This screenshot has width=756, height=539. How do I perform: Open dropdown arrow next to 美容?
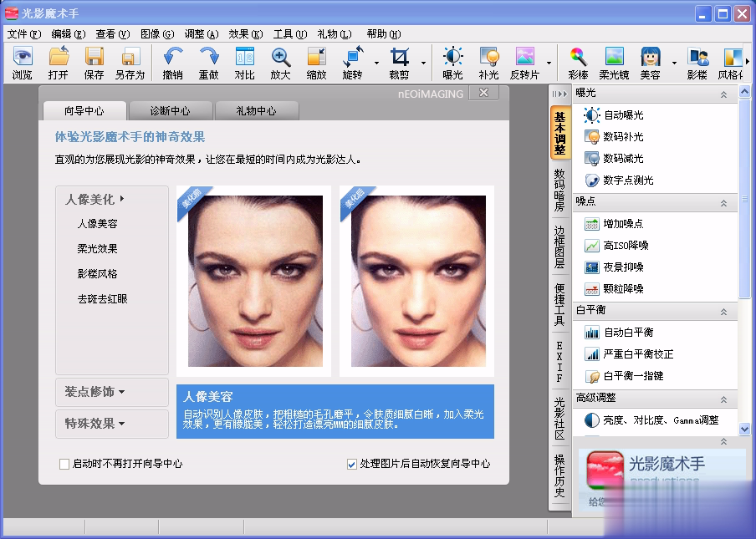pyautogui.click(x=674, y=64)
